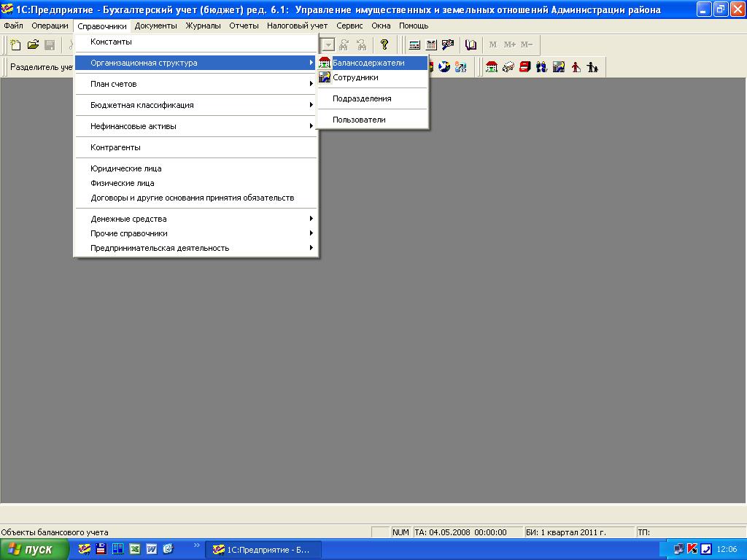
Task: Open the search combo box dropdown arrow
Action: coord(328,45)
